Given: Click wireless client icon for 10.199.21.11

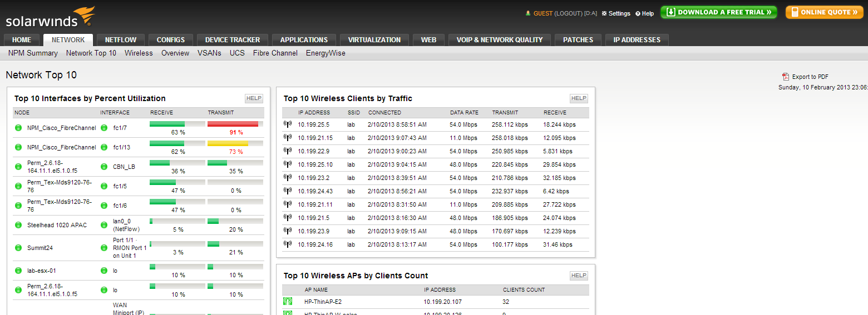Looking at the screenshot, I should click(288, 204).
